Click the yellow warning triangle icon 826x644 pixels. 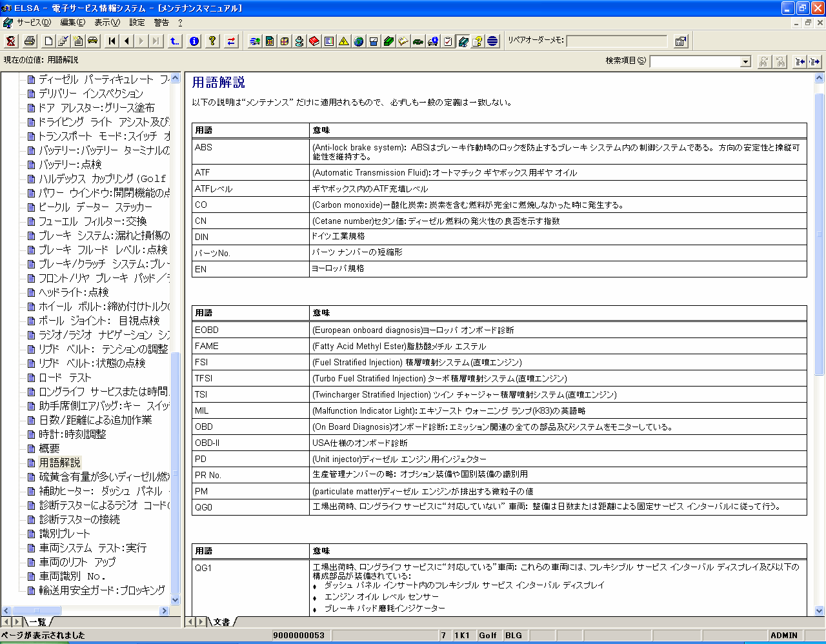tap(344, 41)
